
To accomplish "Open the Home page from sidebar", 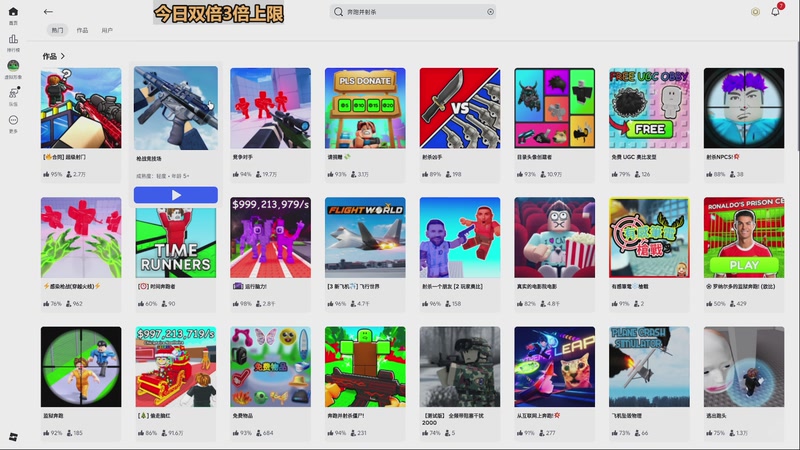I will tap(13, 12).
